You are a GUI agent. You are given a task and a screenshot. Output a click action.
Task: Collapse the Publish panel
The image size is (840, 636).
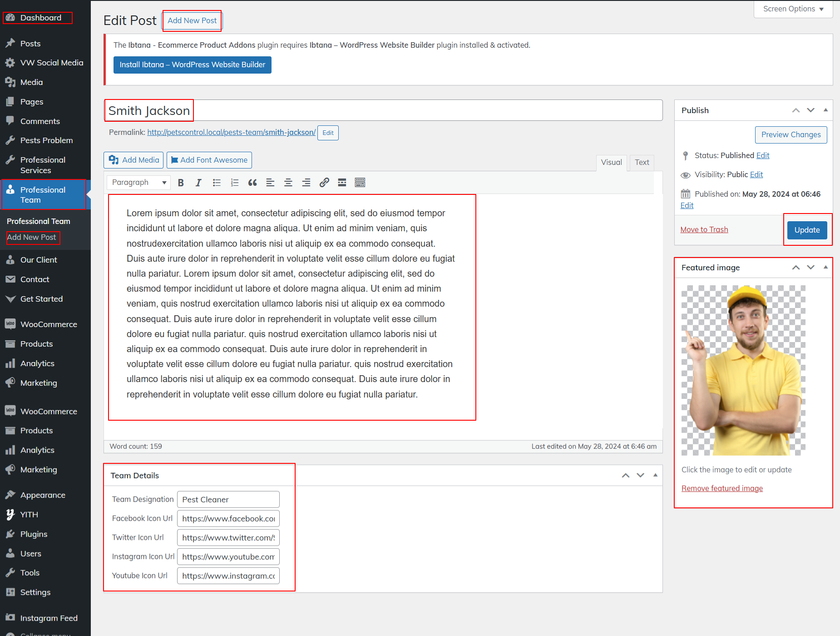(825, 110)
